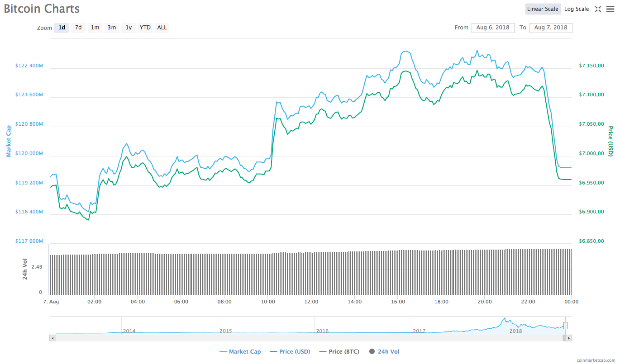Click the 2016 label in navigator
The image size is (620, 364).
point(322,331)
